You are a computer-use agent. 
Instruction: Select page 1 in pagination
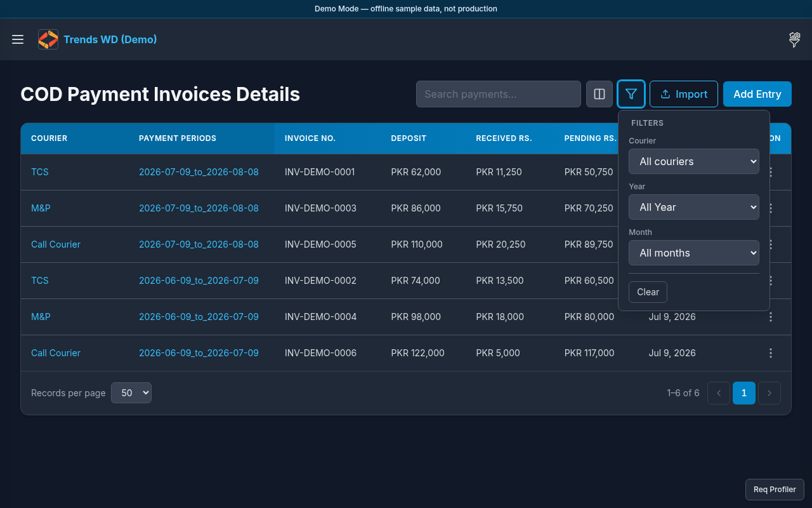pyautogui.click(x=744, y=393)
